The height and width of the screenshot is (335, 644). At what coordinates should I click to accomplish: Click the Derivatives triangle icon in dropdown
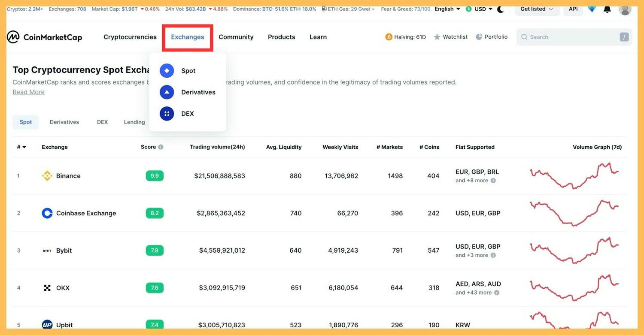point(167,92)
